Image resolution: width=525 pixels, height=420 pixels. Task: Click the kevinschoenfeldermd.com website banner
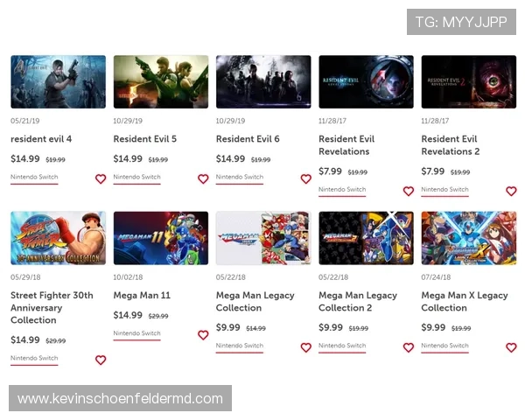point(122,399)
